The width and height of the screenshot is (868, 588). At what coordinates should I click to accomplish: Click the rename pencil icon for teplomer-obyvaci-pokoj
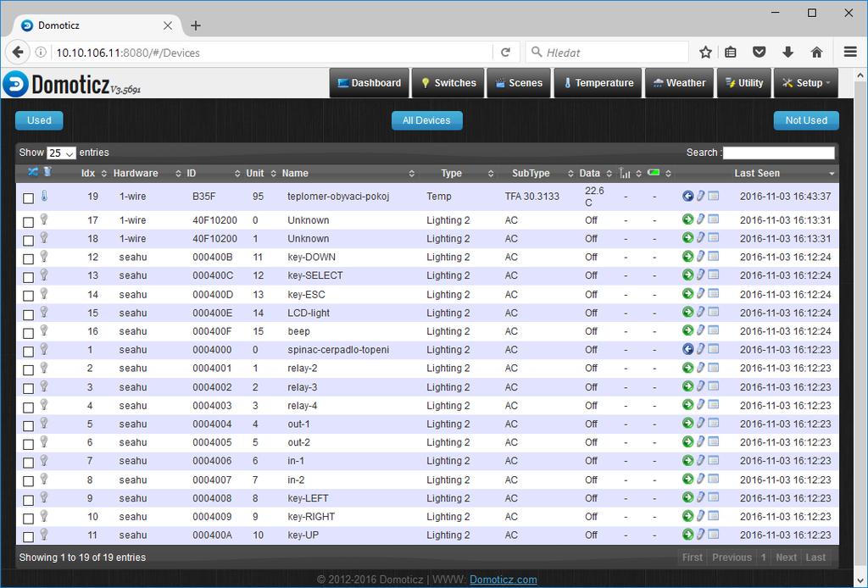tap(700, 196)
